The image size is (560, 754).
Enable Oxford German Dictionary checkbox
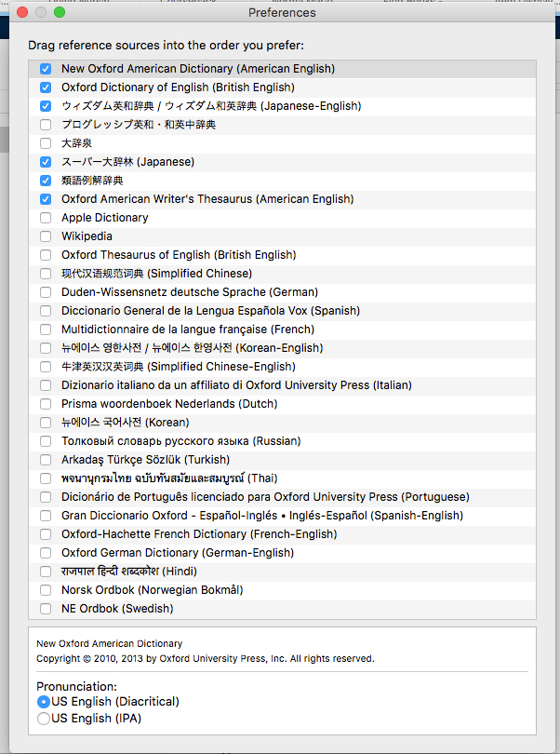click(x=46, y=553)
